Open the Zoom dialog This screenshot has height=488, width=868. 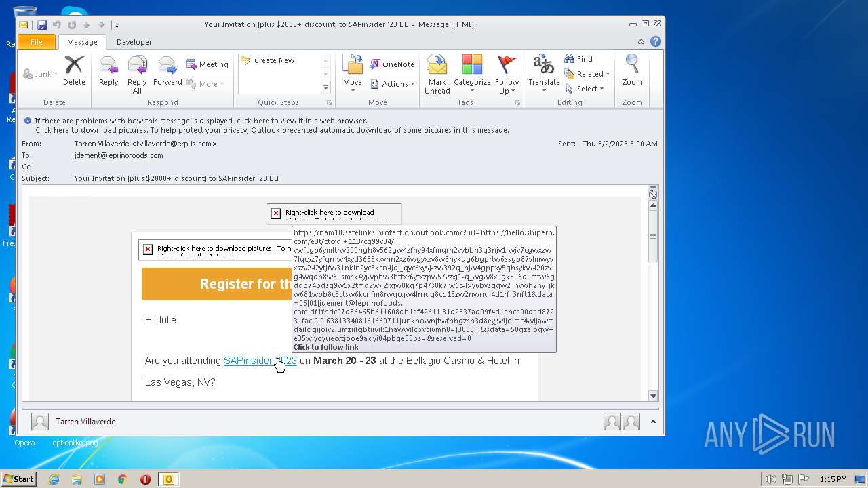(632, 71)
